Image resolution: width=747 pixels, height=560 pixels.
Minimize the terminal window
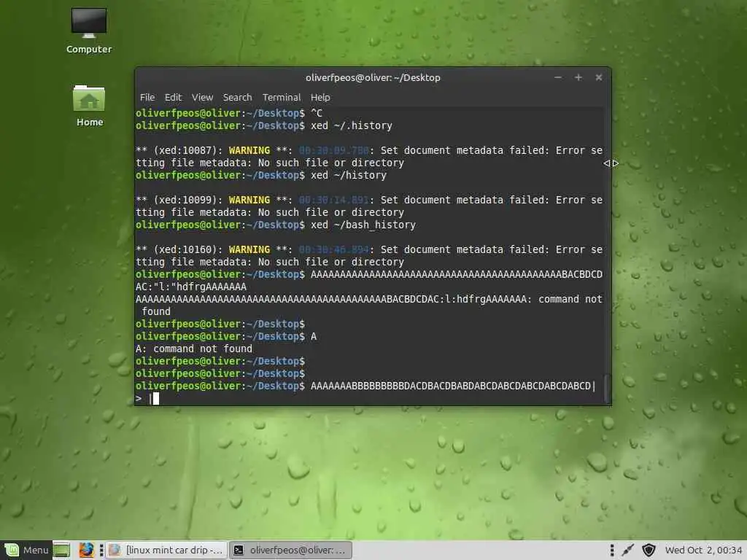click(558, 77)
